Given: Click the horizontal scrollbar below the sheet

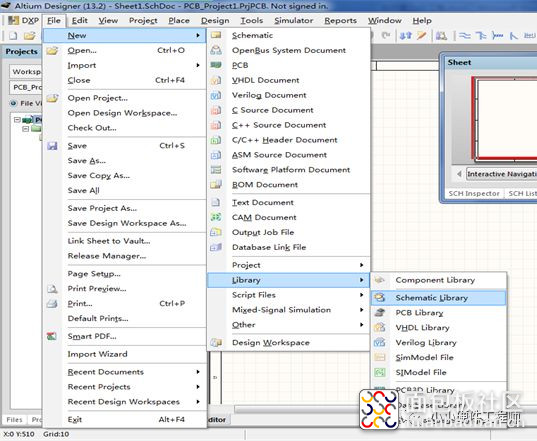Looking at the screenshot, I should click(x=296, y=409).
